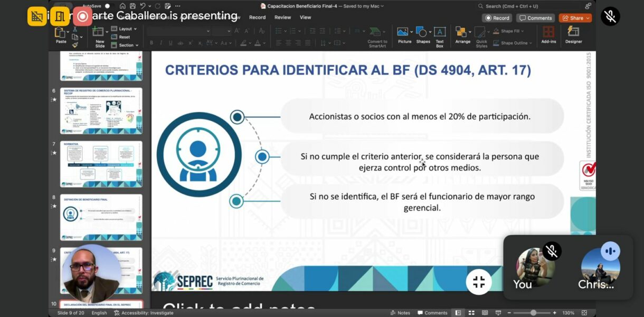Open the Record ribbon tab
This screenshot has width=644, height=317.
[x=257, y=17]
